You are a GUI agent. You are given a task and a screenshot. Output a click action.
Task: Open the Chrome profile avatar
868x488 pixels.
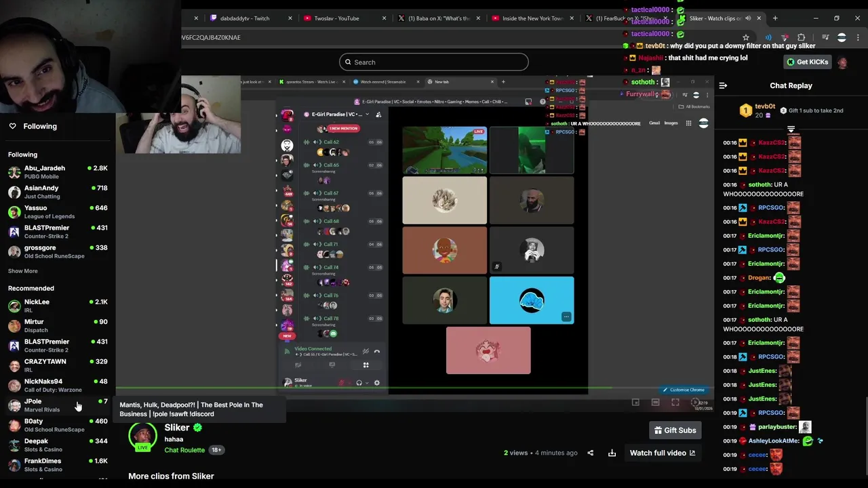point(842,38)
